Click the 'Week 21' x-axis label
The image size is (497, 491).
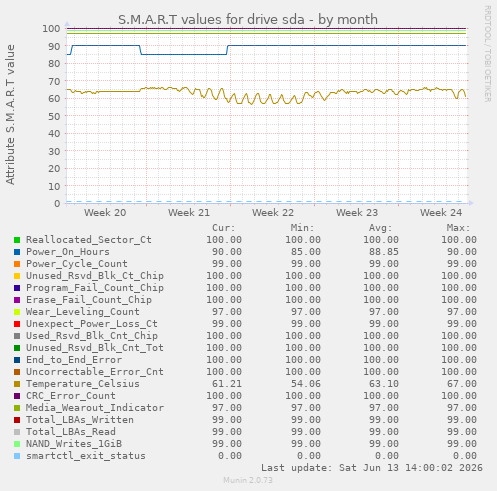(x=189, y=212)
